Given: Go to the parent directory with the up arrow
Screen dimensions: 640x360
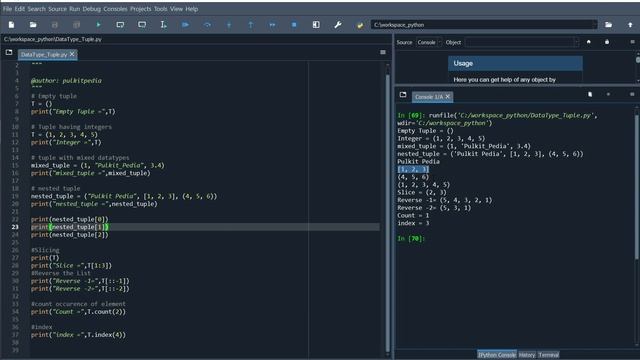Looking at the screenshot, I should (630, 25).
